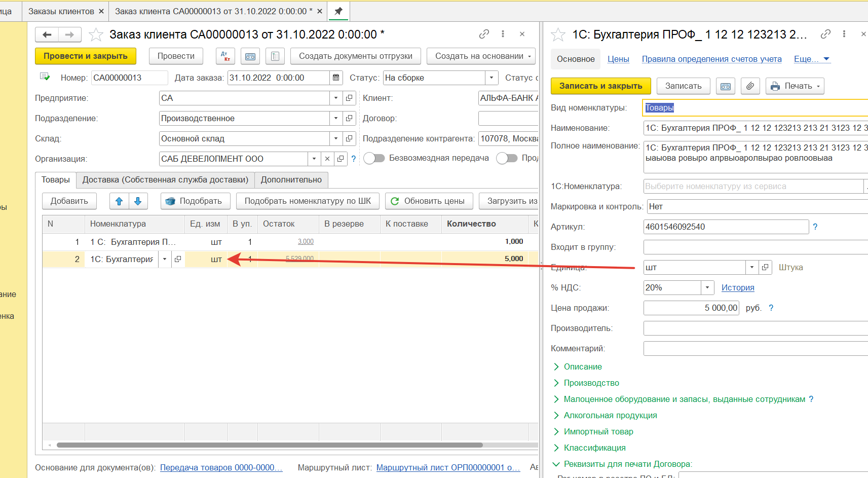This screenshot has height=478, width=868.
Task: Add Заказ клиента to favorites with star
Action: click(96, 34)
